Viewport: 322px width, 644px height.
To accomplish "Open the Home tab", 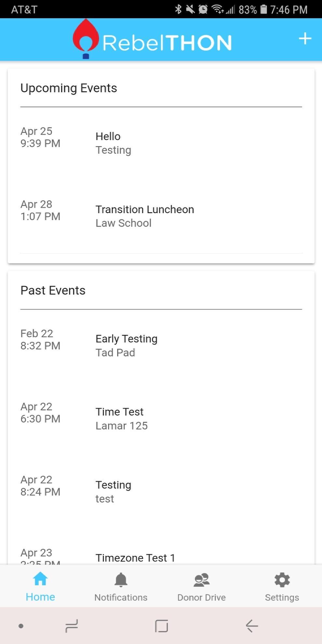I will click(40, 587).
